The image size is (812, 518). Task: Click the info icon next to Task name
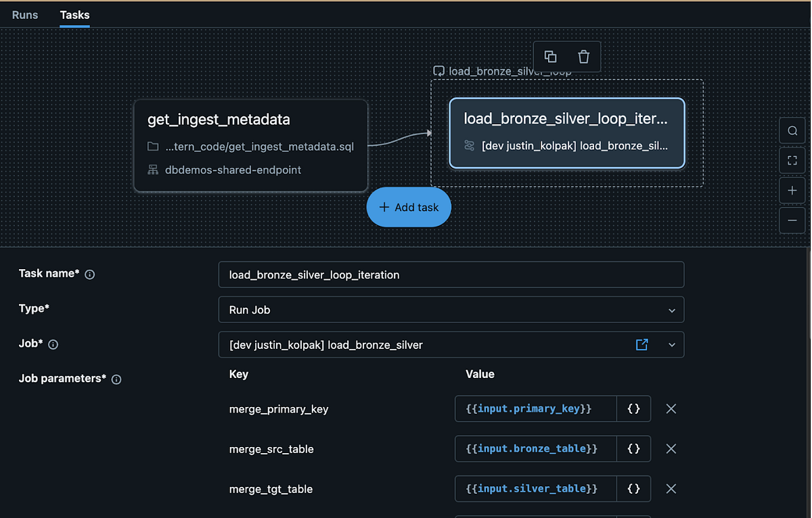(90, 274)
